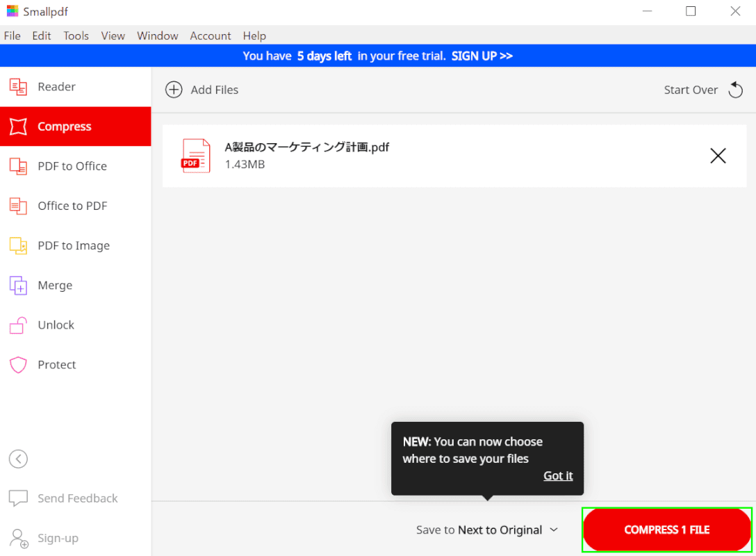Open the PDF to Image converter icon
The width and height of the screenshot is (756, 556).
(x=18, y=245)
